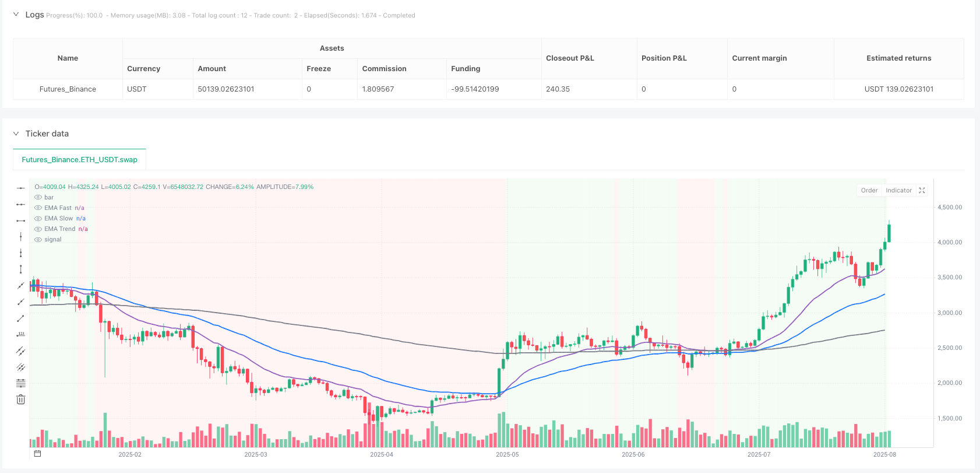The width and height of the screenshot is (980, 473).
Task: Collapse the Ticker data section
Action: pos(16,134)
